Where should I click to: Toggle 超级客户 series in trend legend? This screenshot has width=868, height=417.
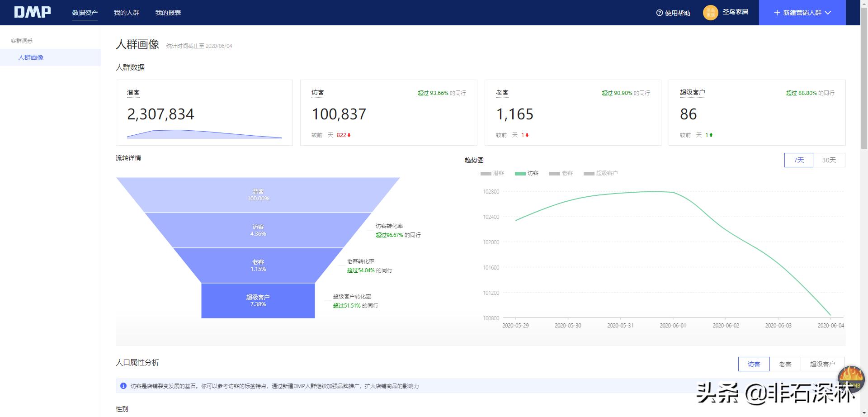click(600, 173)
